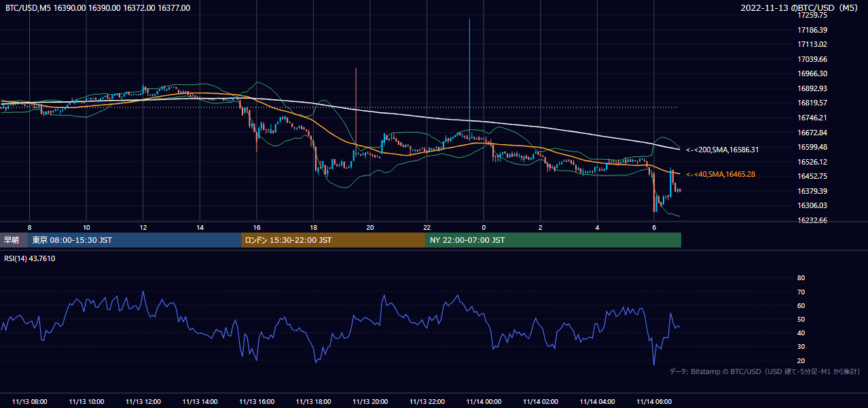Click the 11/13 22:00 date label
The image size is (868, 408).
427,402
